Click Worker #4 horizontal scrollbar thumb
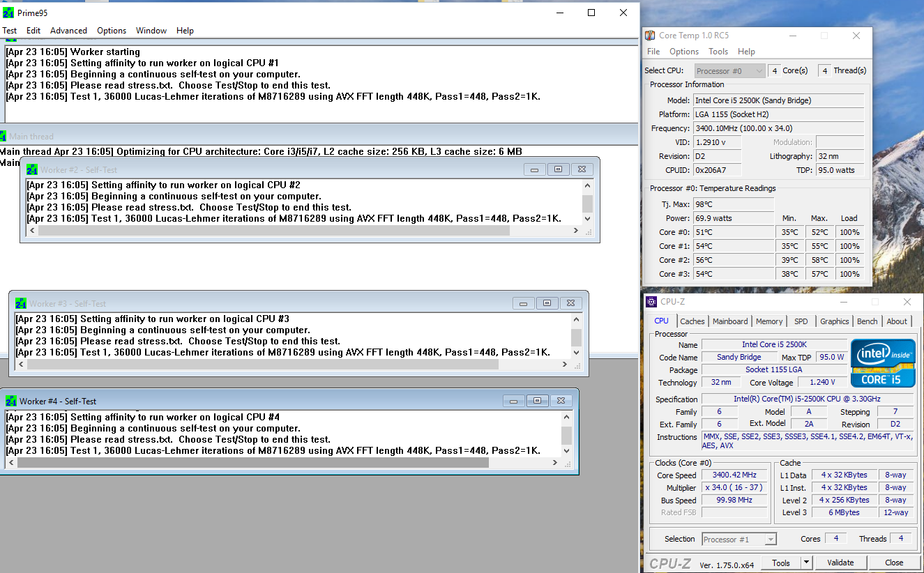The height and width of the screenshot is (573, 924). point(253,463)
